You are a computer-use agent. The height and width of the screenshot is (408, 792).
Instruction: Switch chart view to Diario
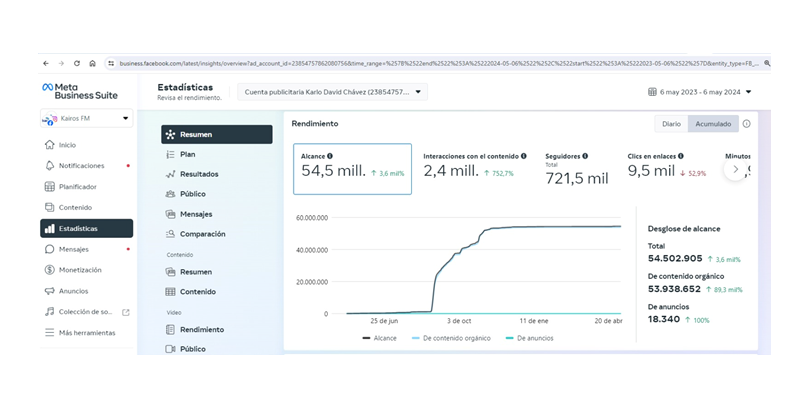[x=671, y=124]
